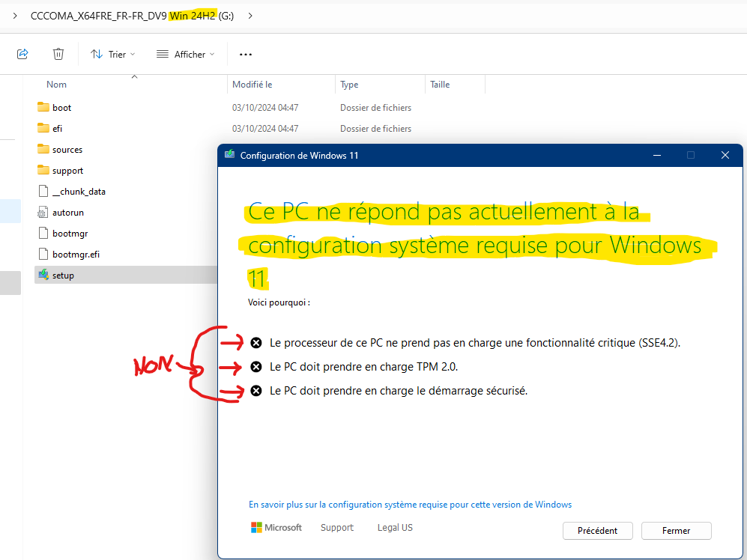
Task: Click boot folder's modified date 03/10/2024 04:47
Action: (265, 108)
